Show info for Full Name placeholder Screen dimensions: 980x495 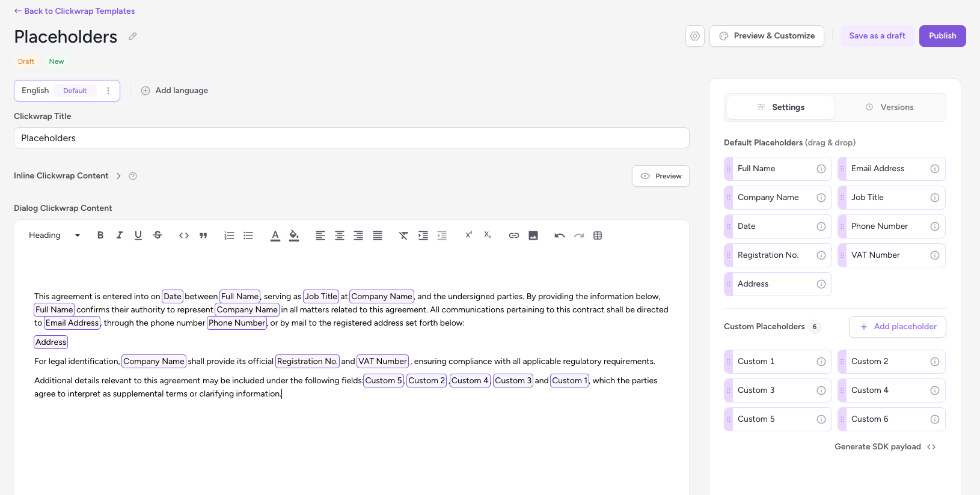(x=821, y=169)
